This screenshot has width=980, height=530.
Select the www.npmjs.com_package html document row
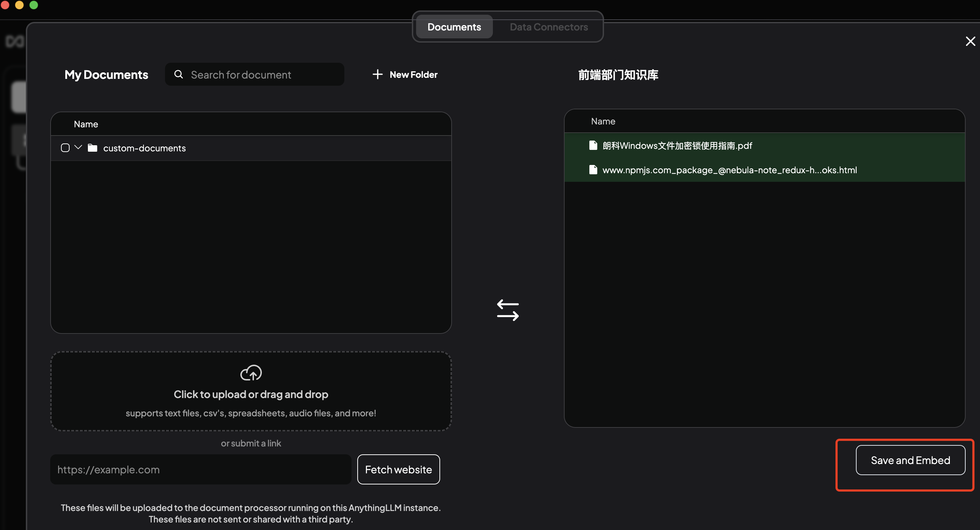pos(764,170)
